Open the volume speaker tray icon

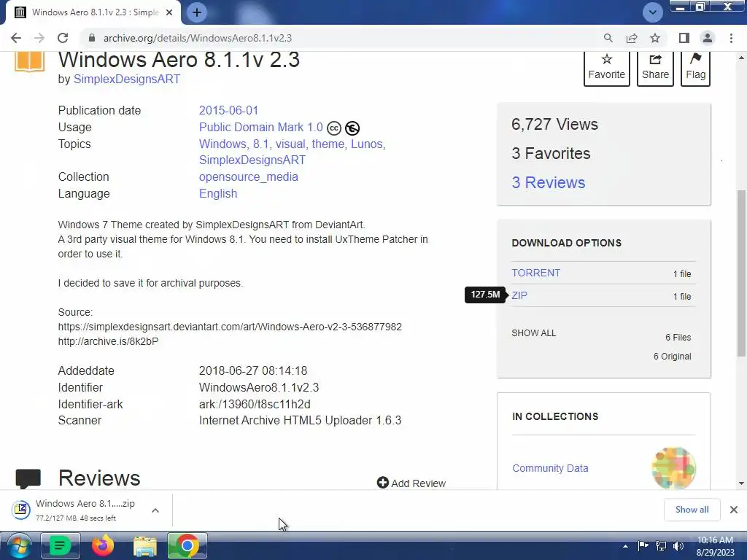pos(678,546)
